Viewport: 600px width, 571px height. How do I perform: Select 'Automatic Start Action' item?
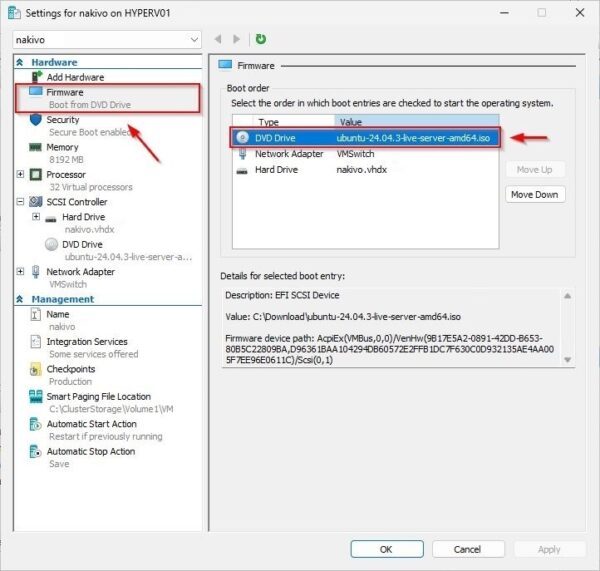108,430
